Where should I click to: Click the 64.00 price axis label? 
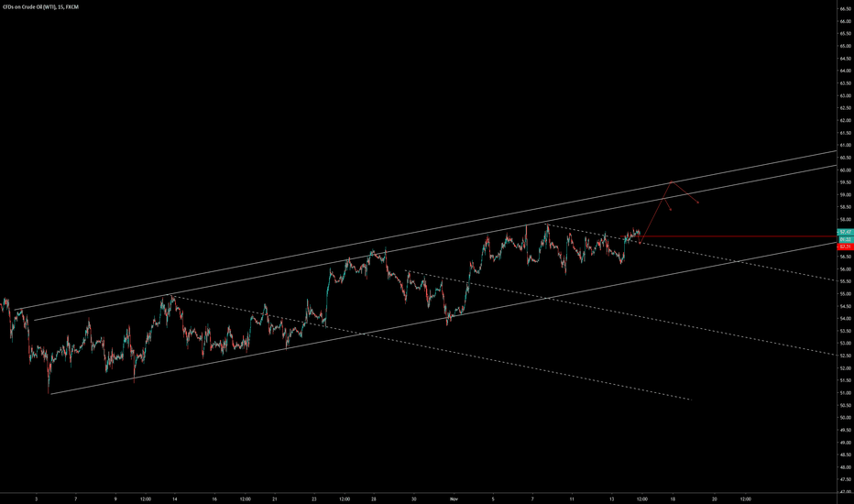[x=846, y=71]
